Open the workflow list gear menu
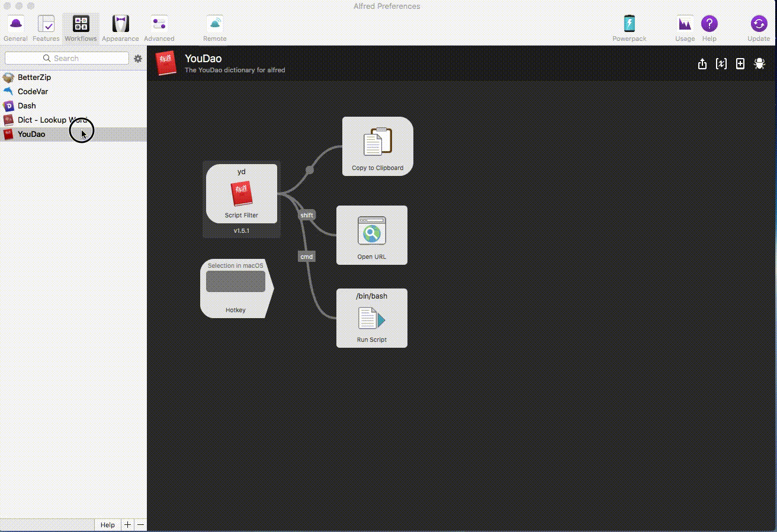This screenshot has height=532, width=777. coord(138,59)
